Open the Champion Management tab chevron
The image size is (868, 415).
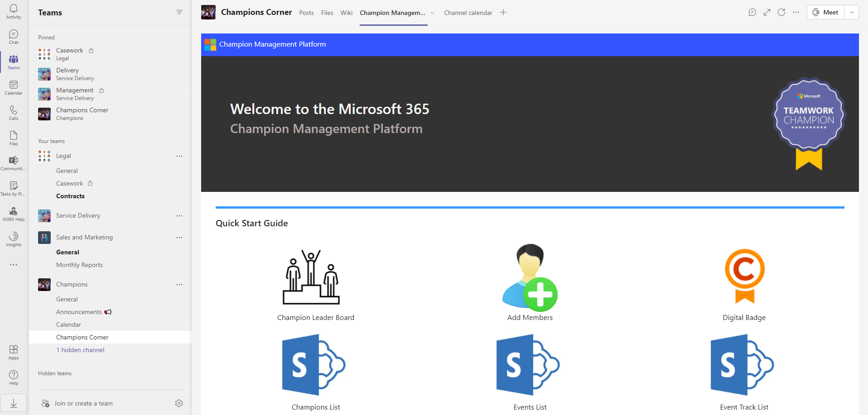[x=432, y=13]
